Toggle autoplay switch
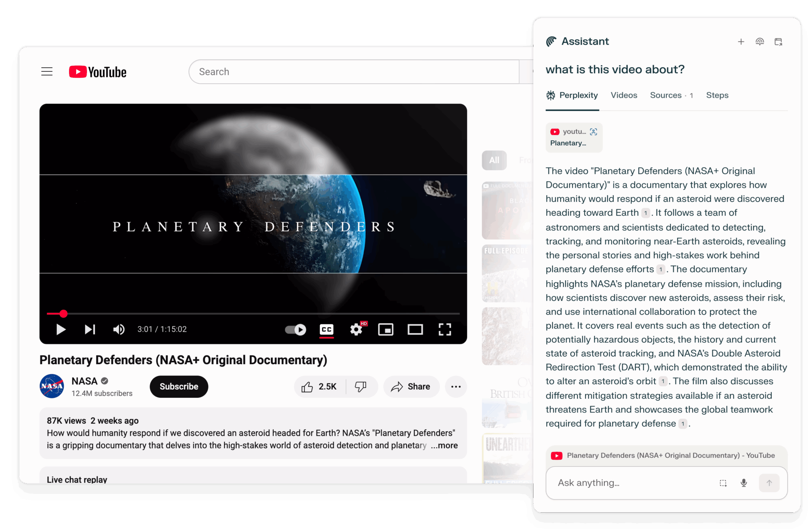This screenshot has height=531, width=812. coord(296,329)
